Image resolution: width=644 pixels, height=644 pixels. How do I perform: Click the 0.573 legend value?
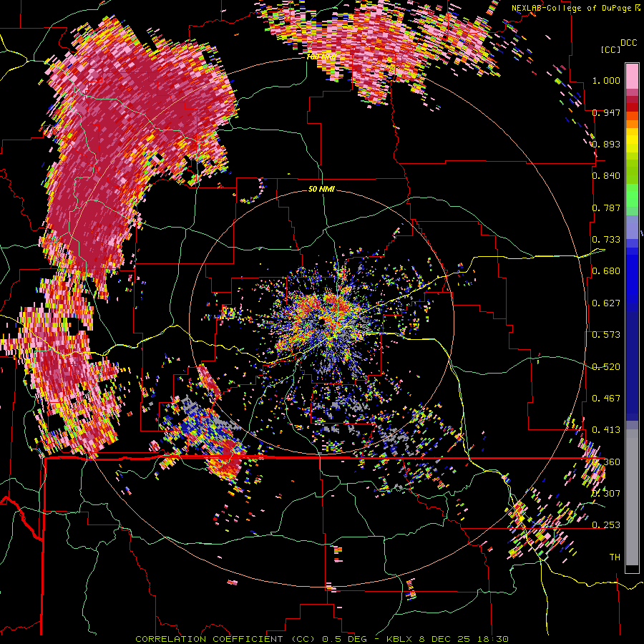pos(606,335)
